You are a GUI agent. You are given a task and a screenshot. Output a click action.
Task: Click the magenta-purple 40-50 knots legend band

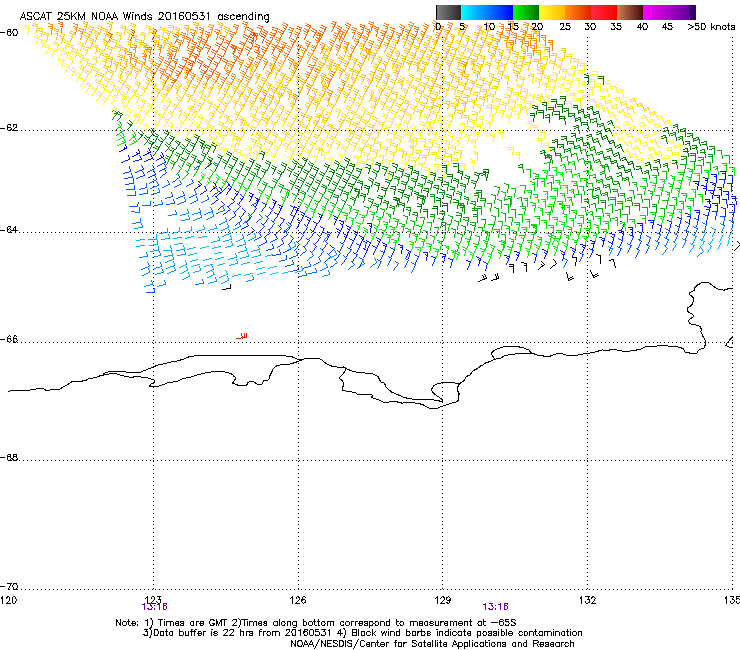tap(669, 12)
